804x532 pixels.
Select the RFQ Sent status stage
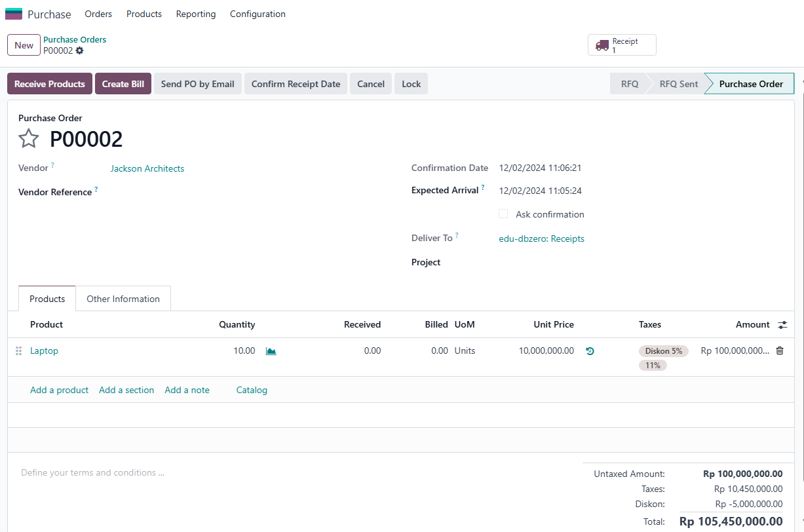[679, 84]
